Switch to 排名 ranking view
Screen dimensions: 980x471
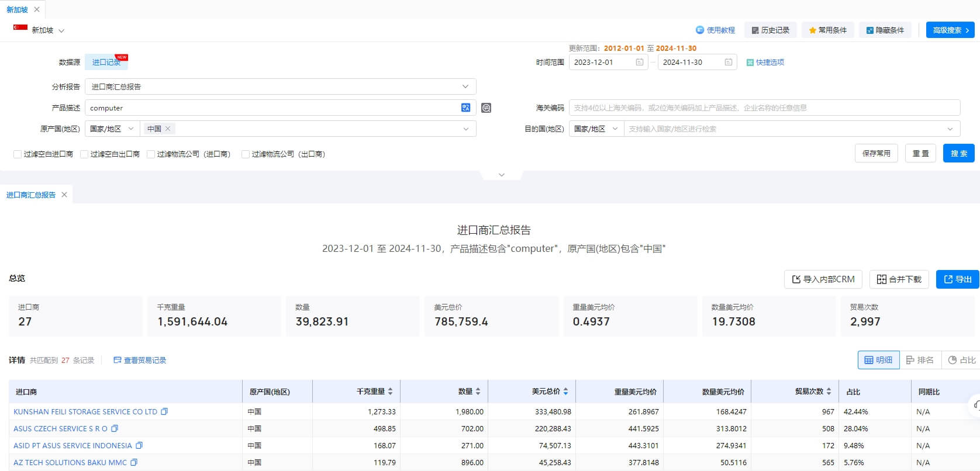[x=920, y=360]
